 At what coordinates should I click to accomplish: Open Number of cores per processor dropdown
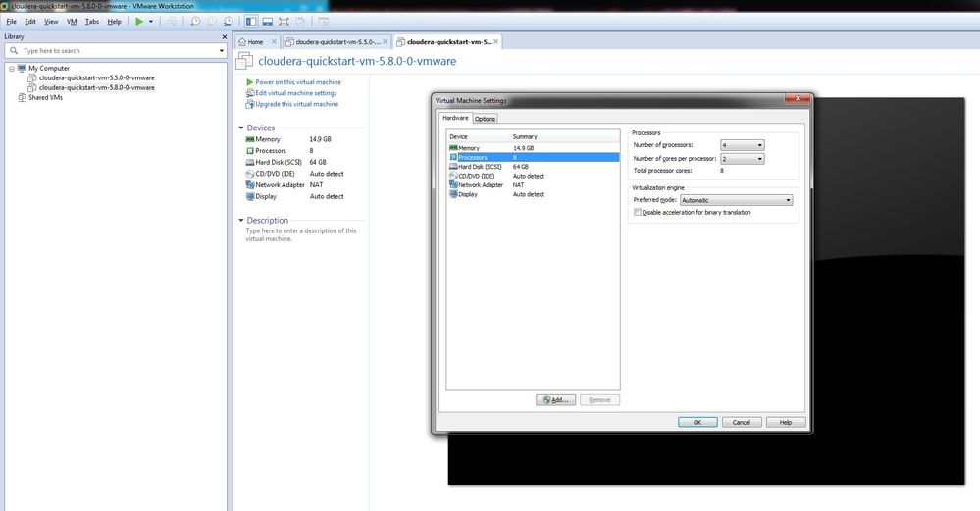tap(742, 159)
